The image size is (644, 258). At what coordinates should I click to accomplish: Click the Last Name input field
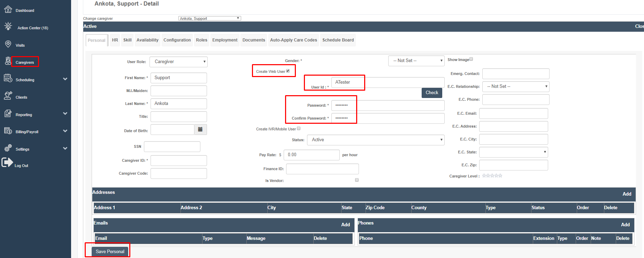[179, 104]
